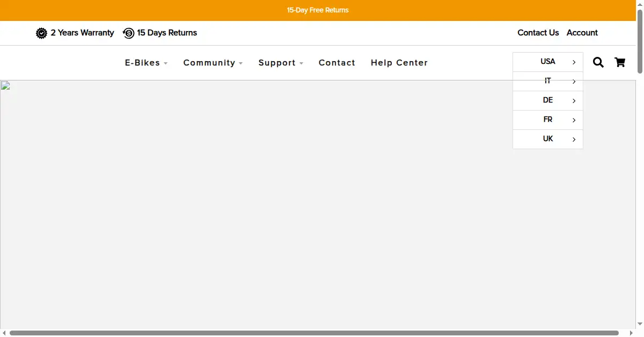Go to Help Center
644x337 pixels.
click(x=399, y=63)
